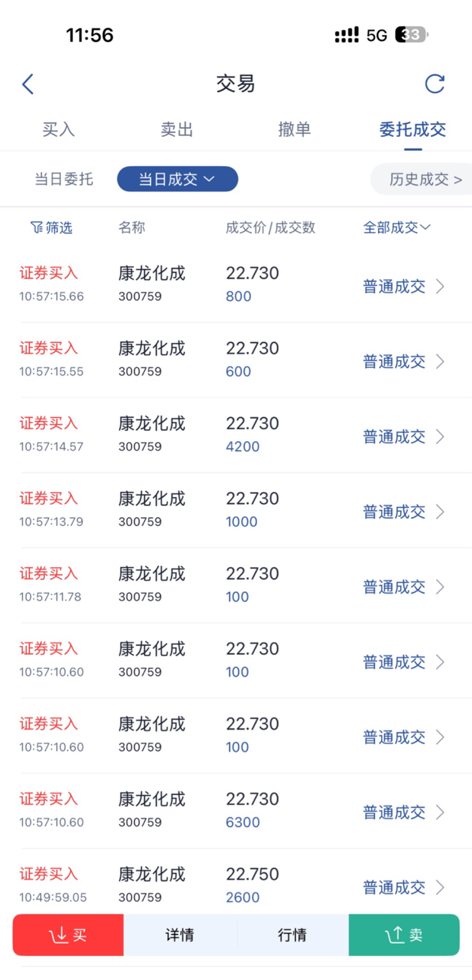The width and height of the screenshot is (472, 980).
Task: Tap the back arrow icon
Action: coord(28,84)
